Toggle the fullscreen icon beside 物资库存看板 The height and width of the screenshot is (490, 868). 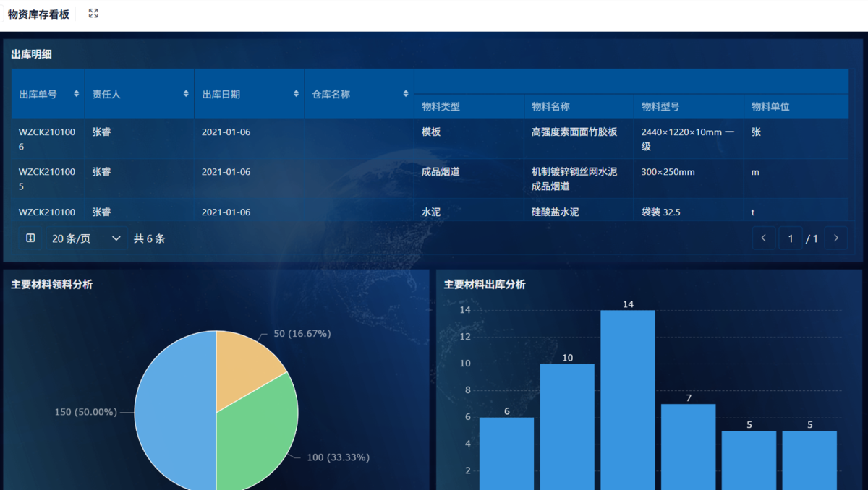point(93,13)
